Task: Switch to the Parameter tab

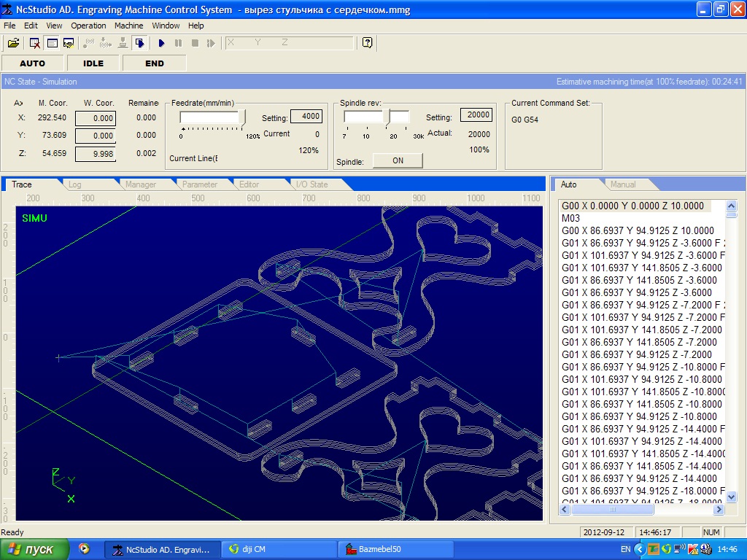Action: [x=200, y=184]
